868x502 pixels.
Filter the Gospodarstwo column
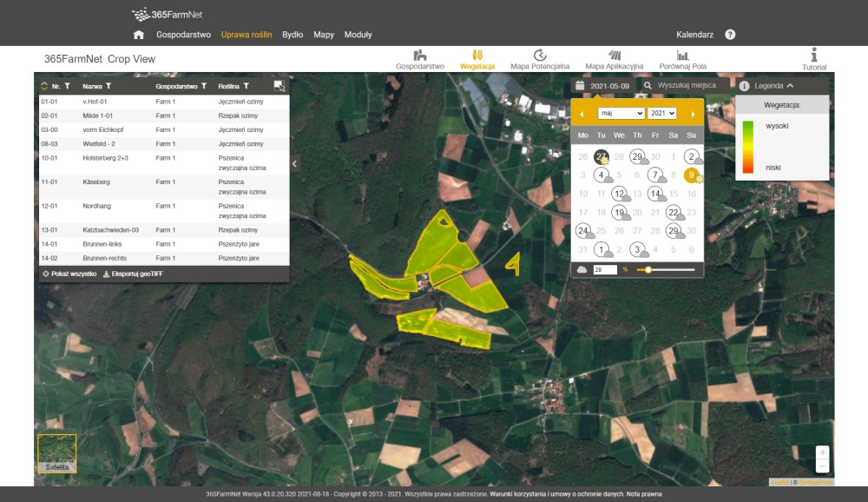click(x=204, y=86)
